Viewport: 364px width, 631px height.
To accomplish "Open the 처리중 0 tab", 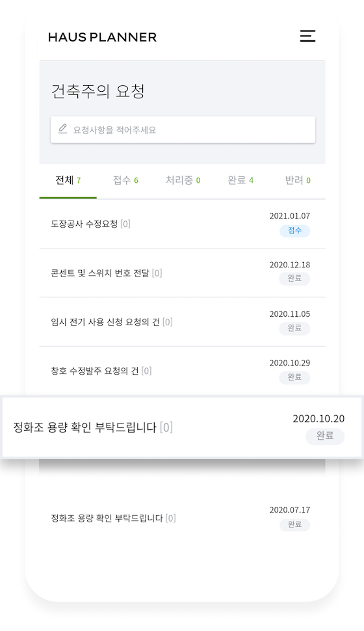I will pyautogui.click(x=183, y=180).
